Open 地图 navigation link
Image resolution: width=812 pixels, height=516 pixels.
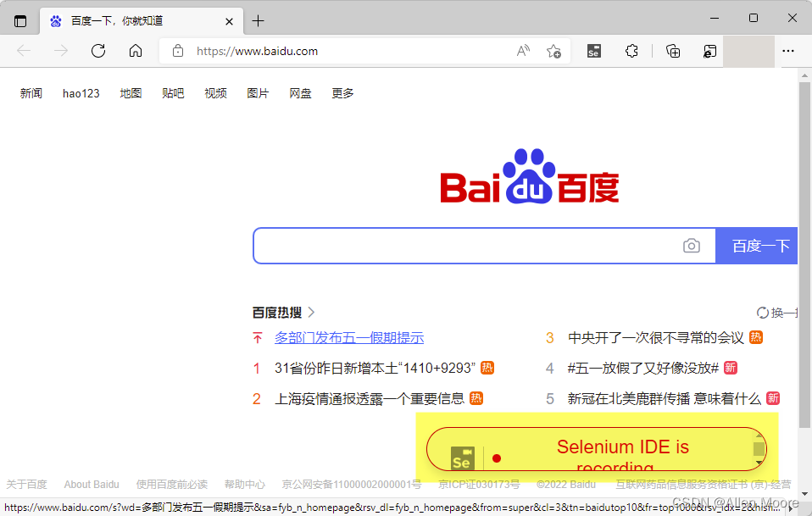[131, 93]
